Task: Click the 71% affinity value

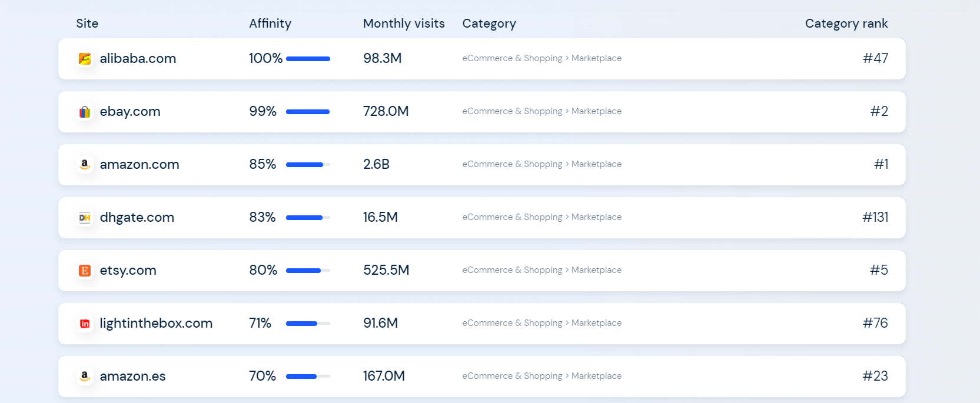Action: tap(260, 323)
